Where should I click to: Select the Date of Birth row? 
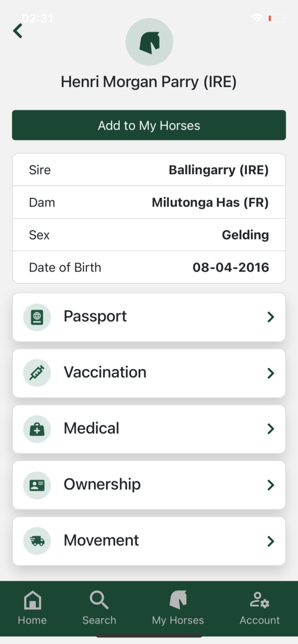point(149,267)
